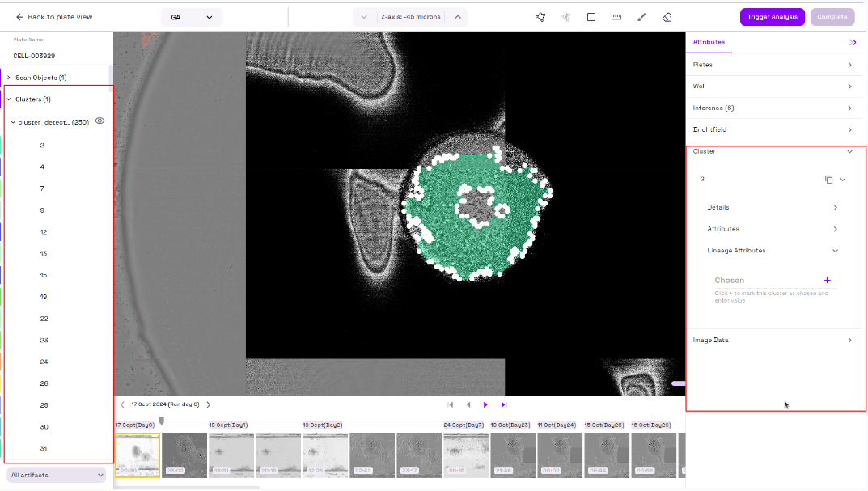Choose the eraser tool

click(667, 17)
